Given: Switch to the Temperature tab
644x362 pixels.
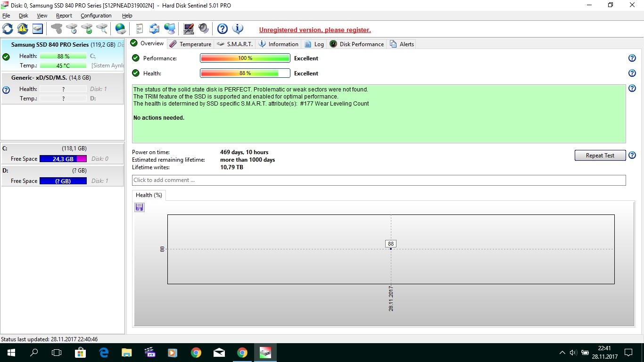Looking at the screenshot, I should [190, 44].
